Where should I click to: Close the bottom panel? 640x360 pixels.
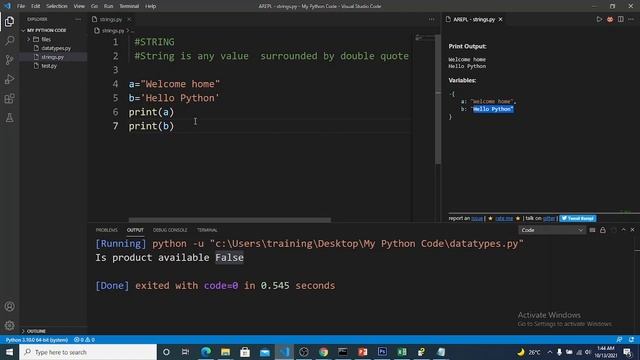(x=632, y=230)
